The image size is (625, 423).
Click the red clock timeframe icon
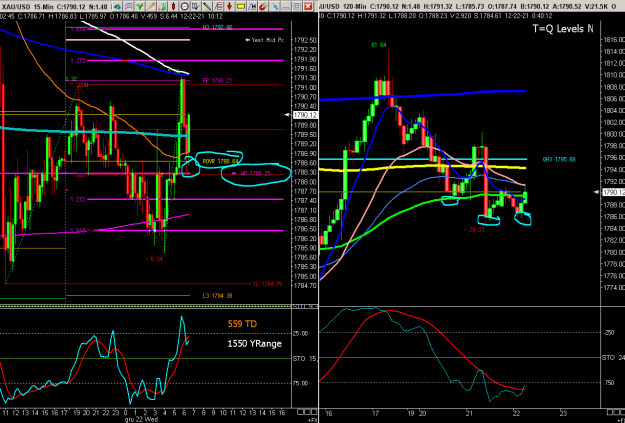tap(185, 6)
